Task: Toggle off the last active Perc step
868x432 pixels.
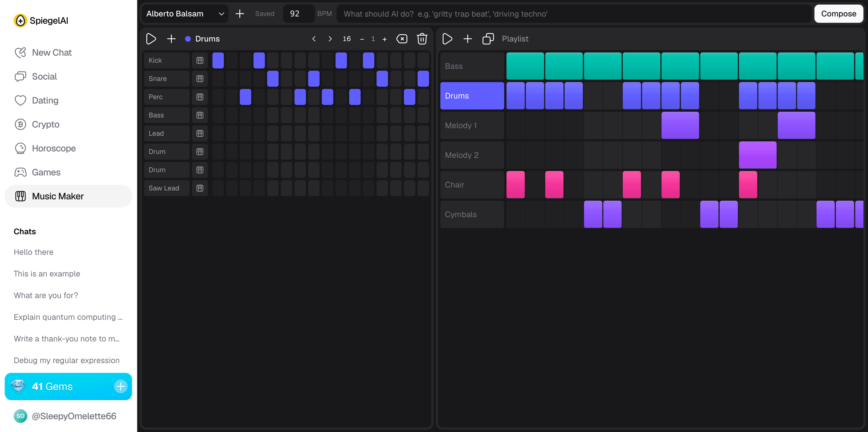Action: [x=409, y=97]
